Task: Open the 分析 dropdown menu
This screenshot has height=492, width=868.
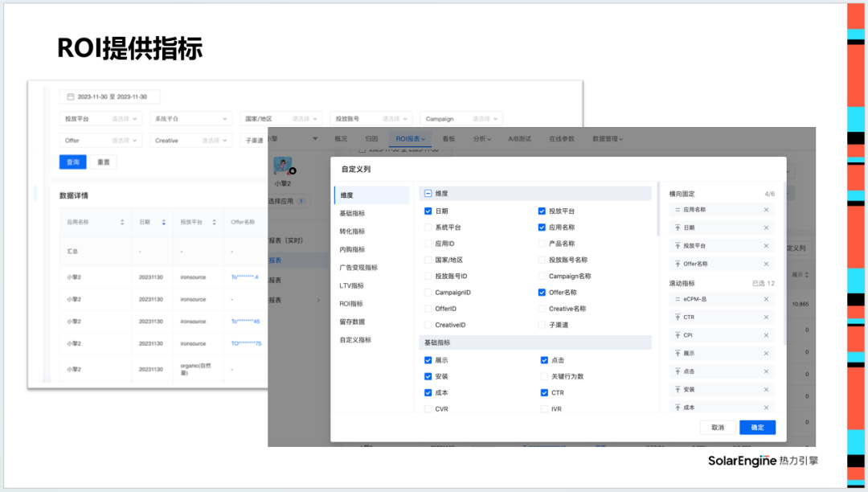Action: coord(481,138)
